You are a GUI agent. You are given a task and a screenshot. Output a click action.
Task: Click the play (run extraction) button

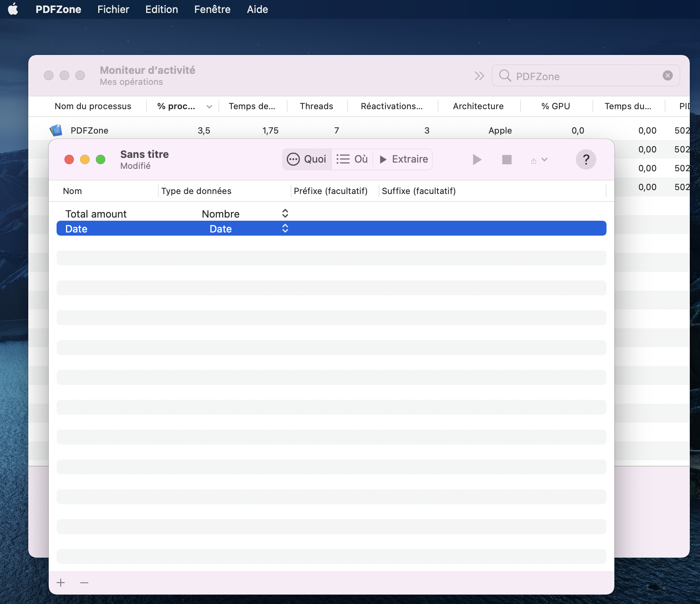[x=477, y=159]
